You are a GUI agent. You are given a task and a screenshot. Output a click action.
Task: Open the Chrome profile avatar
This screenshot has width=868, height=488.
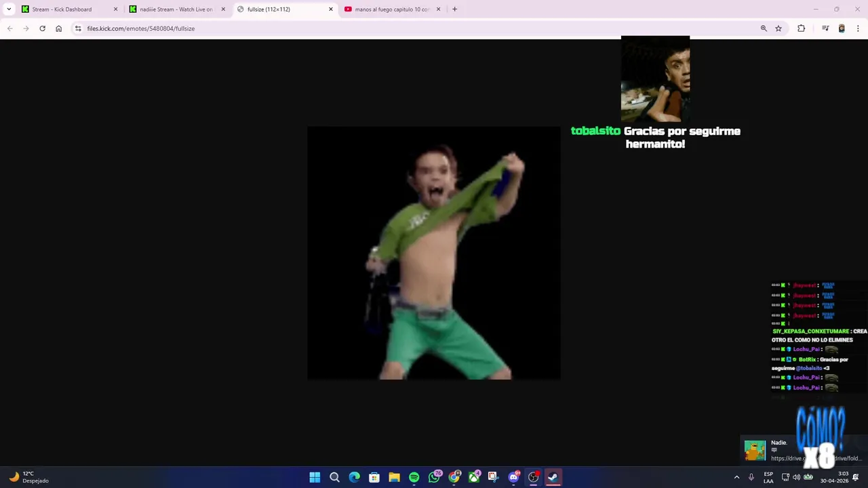tap(842, 28)
